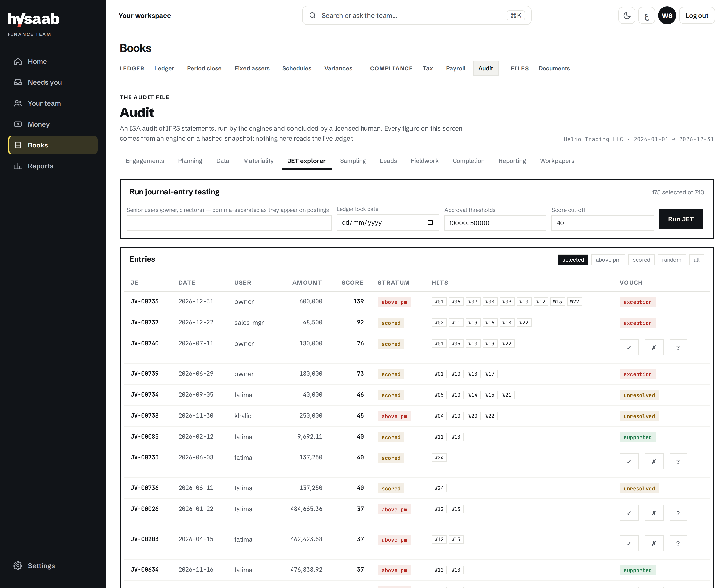Image resolution: width=728 pixels, height=588 pixels.
Task: Open the WS user avatar
Action: tap(667, 16)
